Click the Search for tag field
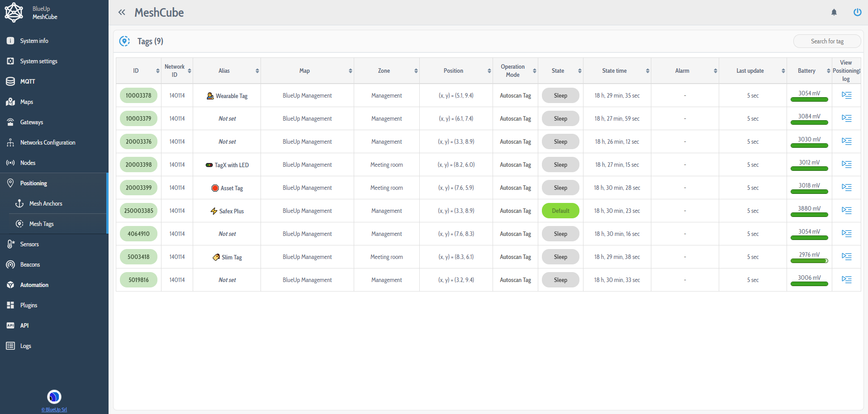 click(827, 41)
